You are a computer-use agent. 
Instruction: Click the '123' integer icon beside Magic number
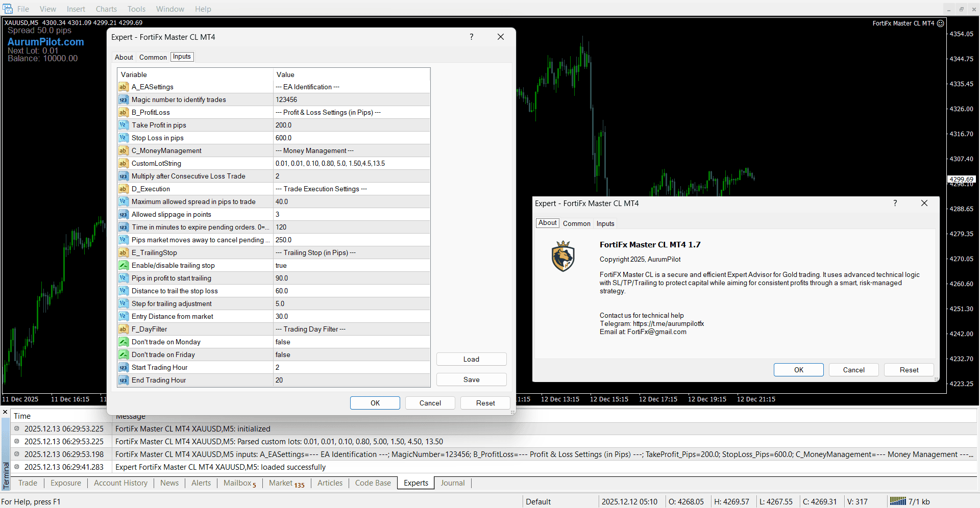pos(123,99)
